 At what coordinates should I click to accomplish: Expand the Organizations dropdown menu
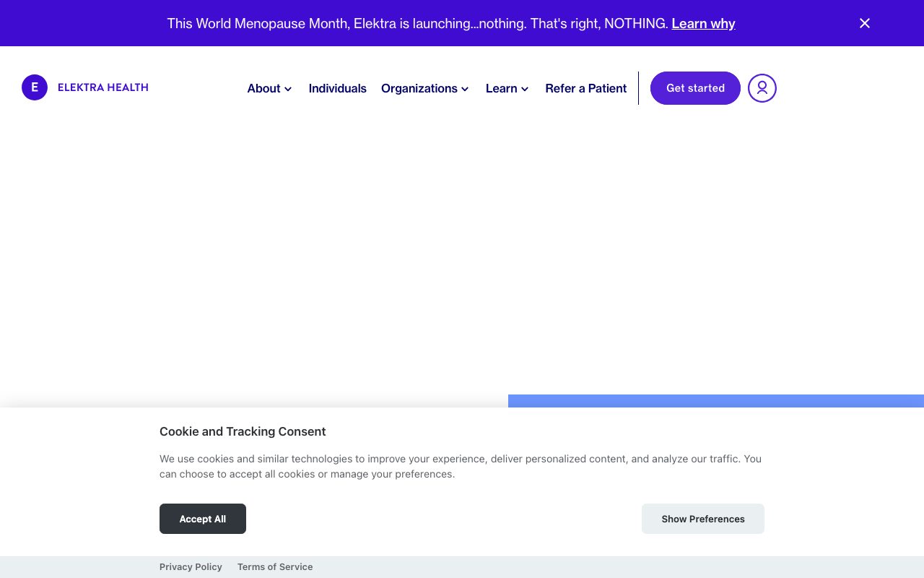tap(425, 88)
